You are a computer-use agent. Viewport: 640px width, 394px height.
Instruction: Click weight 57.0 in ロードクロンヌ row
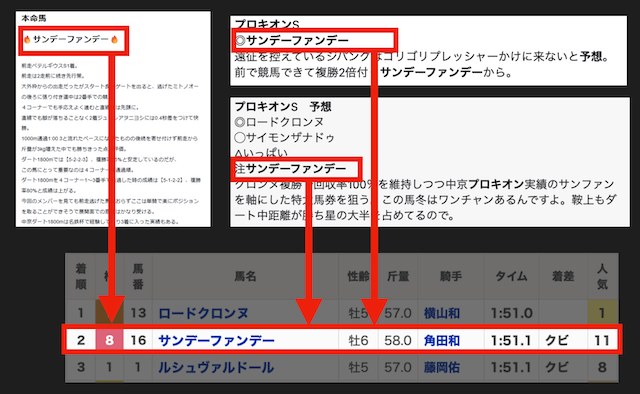click(x=398, y=313)
